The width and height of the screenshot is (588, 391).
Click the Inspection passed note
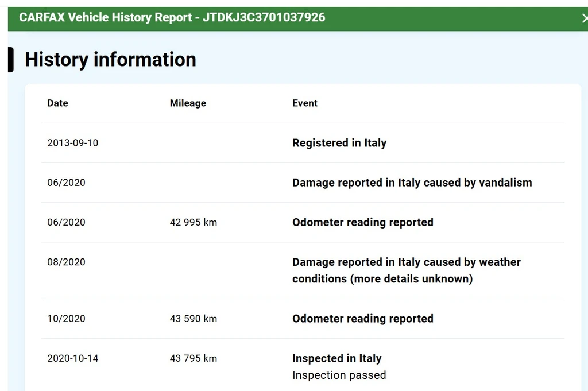tap(339, 375)
